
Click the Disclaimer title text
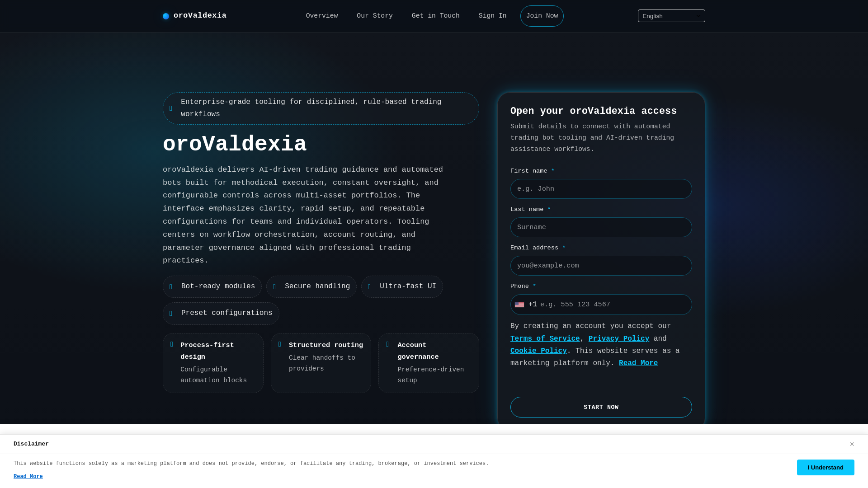click(x=31, y=444)
